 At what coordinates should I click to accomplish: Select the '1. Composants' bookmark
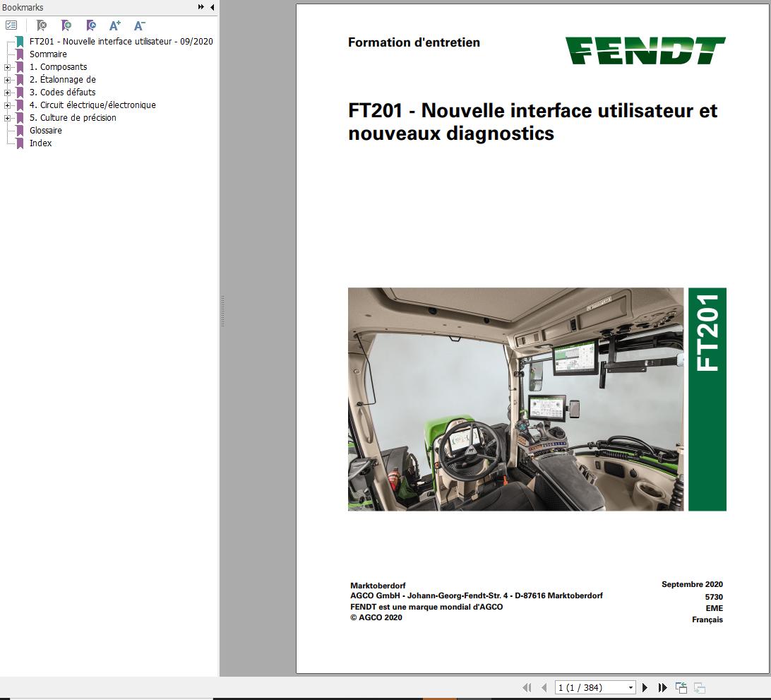pos(58,67)
